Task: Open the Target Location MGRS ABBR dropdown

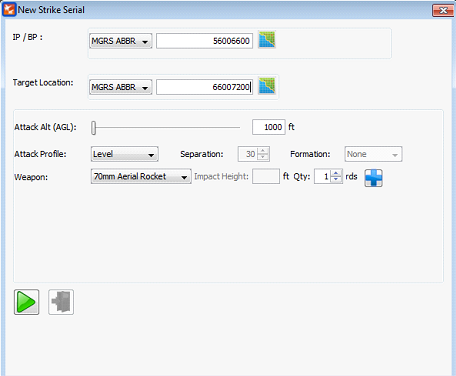Action: (x=121, y=87)
